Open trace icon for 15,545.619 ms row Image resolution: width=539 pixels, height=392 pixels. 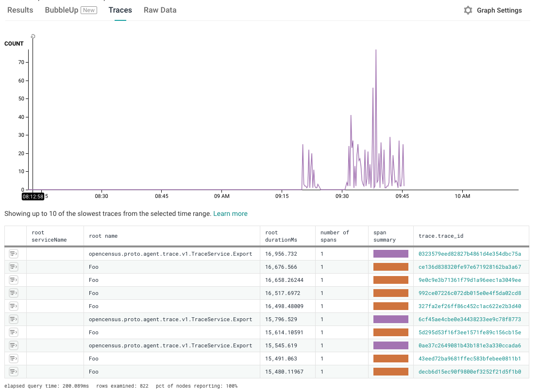click(14, 345)
